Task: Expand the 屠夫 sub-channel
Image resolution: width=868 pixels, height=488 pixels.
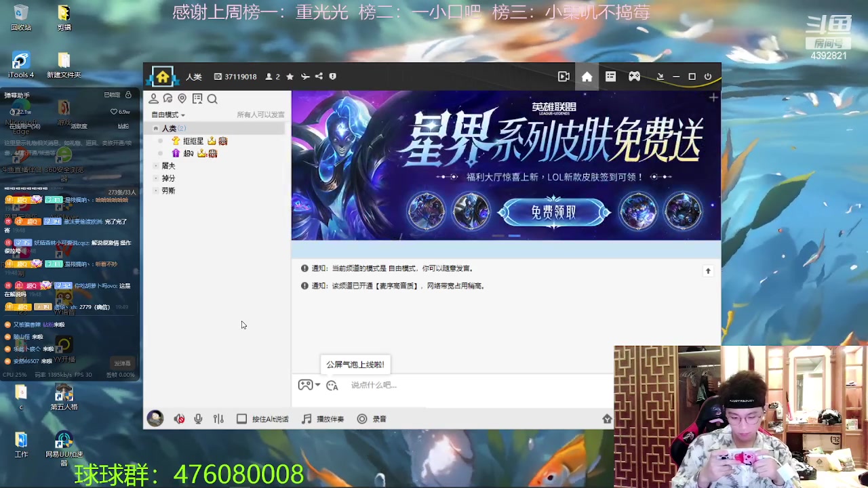Action: pos(156,166)
